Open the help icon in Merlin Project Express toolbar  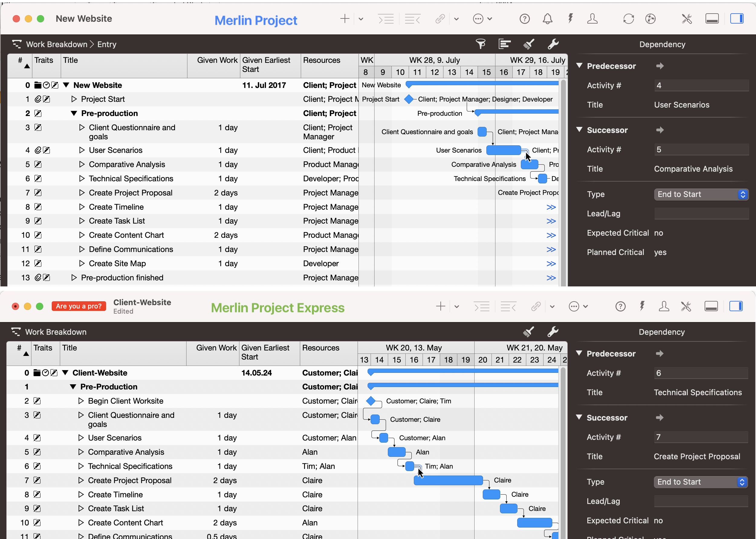click(x=621, y=306)
